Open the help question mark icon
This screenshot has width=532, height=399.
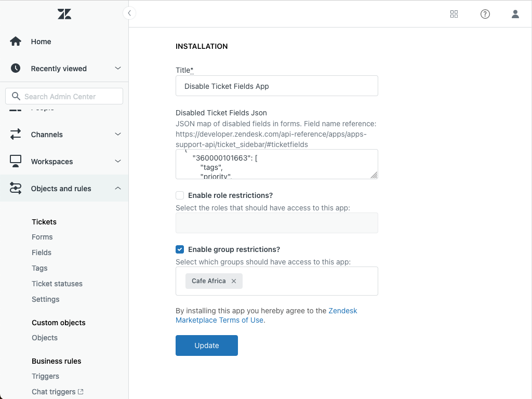485,14
